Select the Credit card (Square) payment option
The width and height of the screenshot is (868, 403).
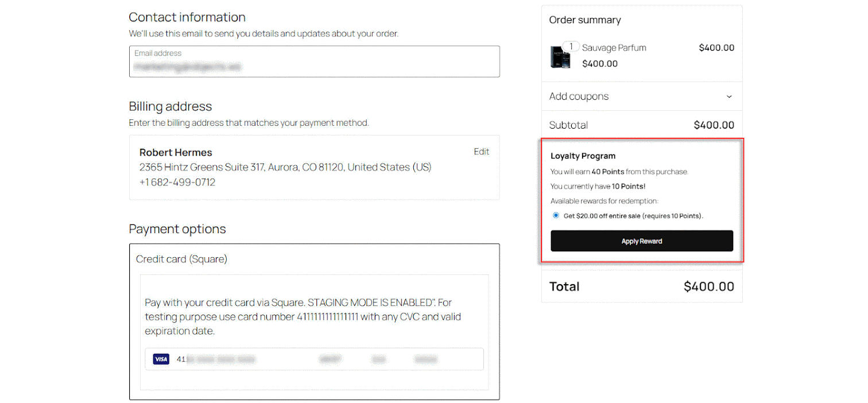181,259
